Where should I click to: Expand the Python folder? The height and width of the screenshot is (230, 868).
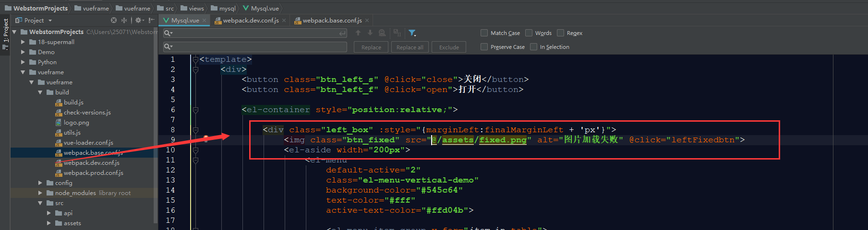click(x=23, y=62)
